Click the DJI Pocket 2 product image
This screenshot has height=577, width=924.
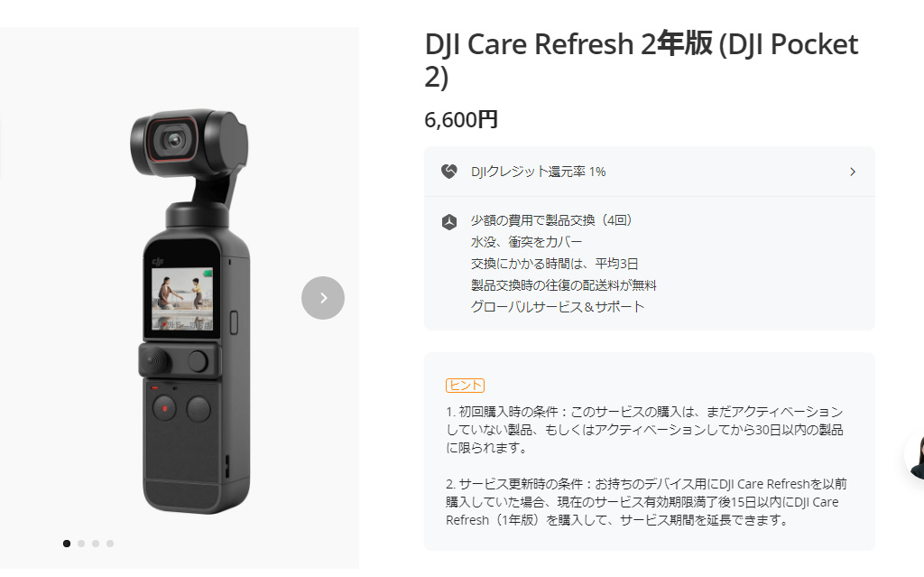[x=189, y=311]
